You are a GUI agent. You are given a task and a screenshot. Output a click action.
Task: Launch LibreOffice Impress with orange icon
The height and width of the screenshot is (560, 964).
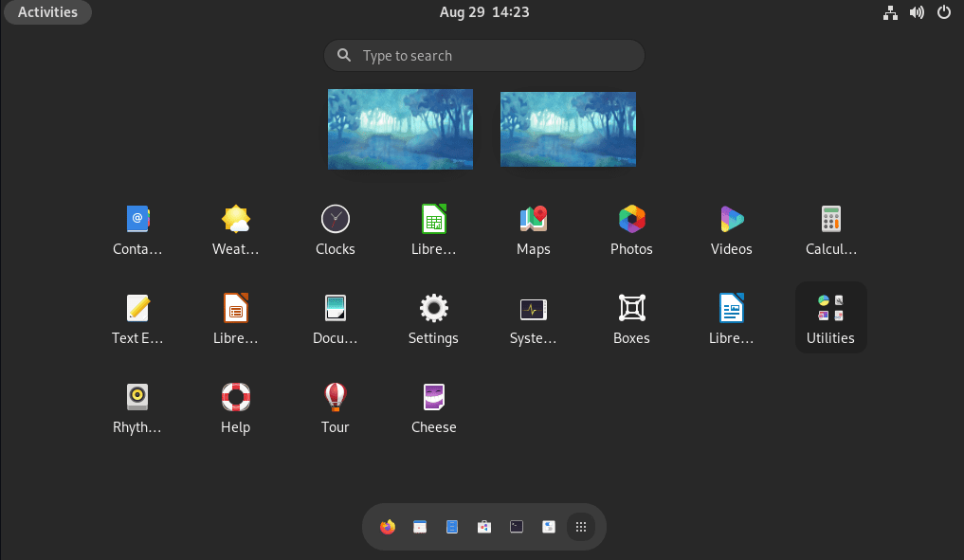coord(235,318)
